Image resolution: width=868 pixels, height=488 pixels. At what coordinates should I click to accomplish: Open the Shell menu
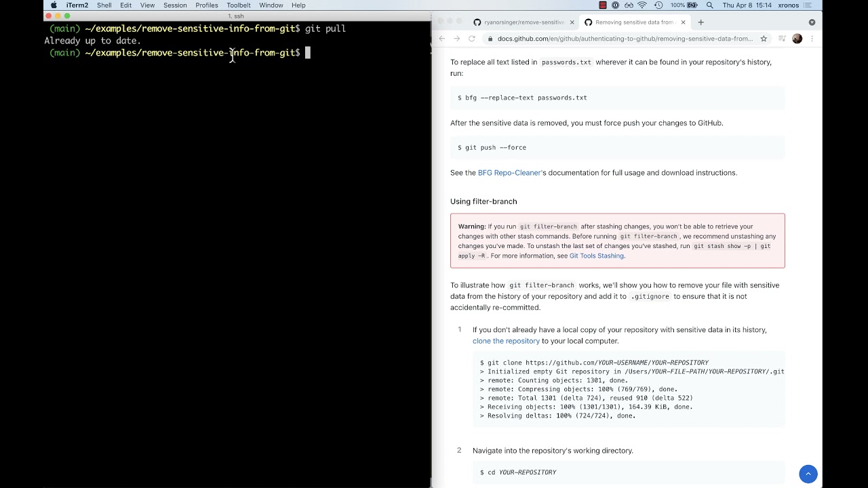click(x=104, y=5)
